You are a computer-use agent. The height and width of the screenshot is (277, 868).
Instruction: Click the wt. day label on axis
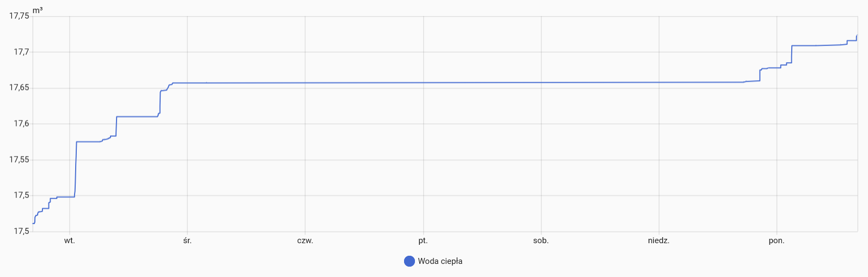70,240
